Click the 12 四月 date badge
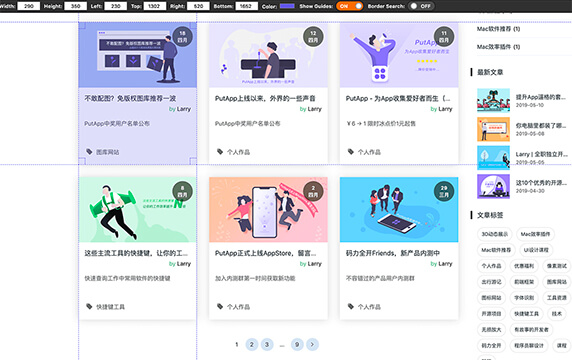 (x=313, y=37)
